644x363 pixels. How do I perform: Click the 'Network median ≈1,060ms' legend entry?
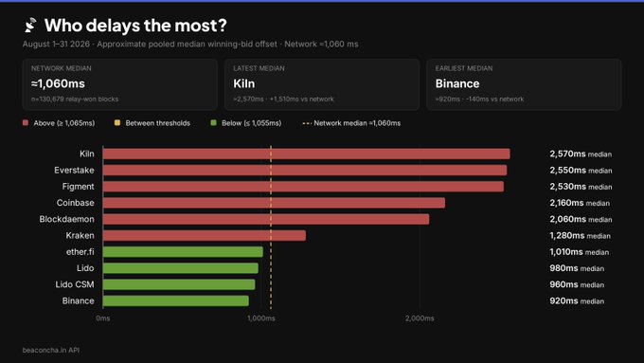[351, 123]
